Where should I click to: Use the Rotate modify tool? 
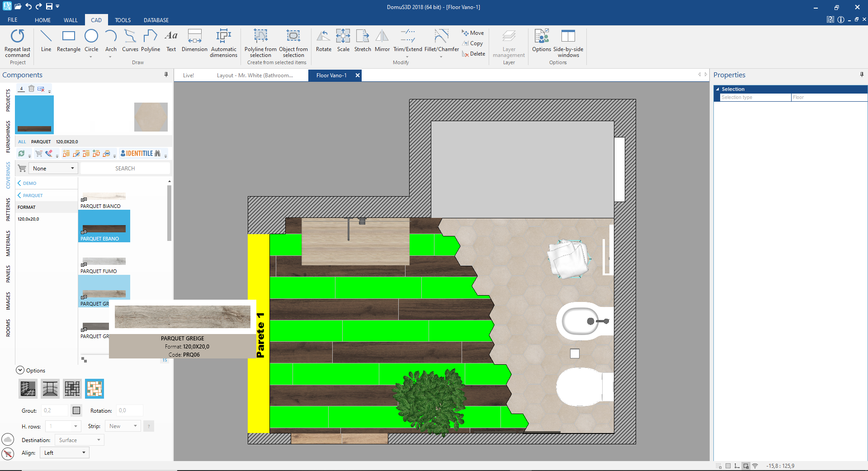click(x=324, y=41)
